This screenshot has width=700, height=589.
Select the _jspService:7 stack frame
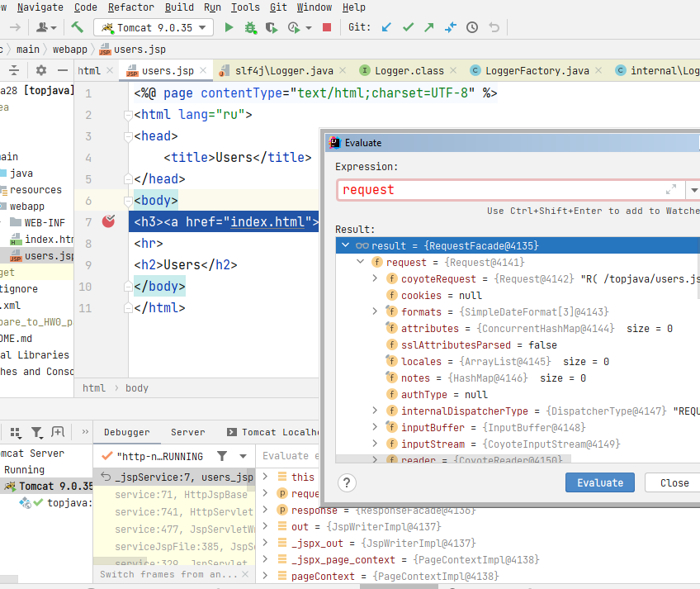tap(174, 477)
